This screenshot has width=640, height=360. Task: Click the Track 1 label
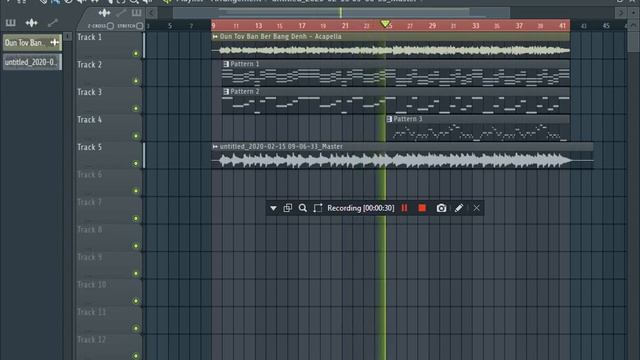89,37
